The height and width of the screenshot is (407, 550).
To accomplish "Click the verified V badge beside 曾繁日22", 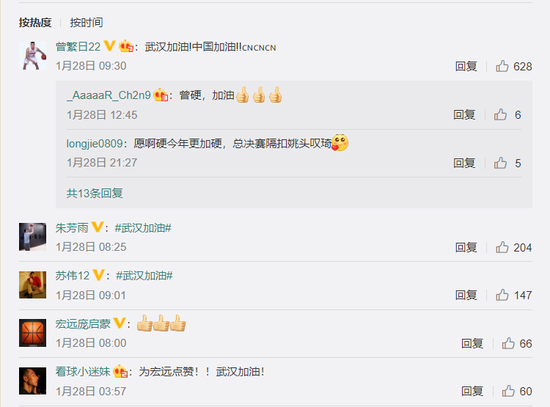I will (109, 46).
